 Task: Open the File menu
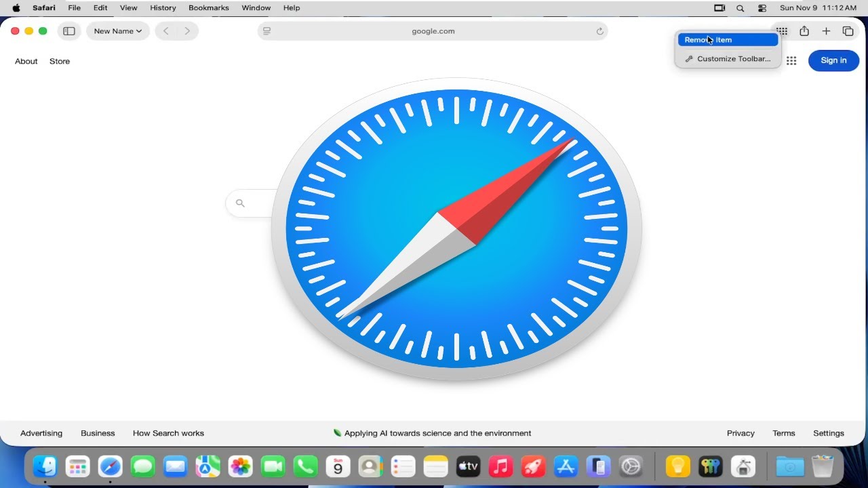pos(75,8)
